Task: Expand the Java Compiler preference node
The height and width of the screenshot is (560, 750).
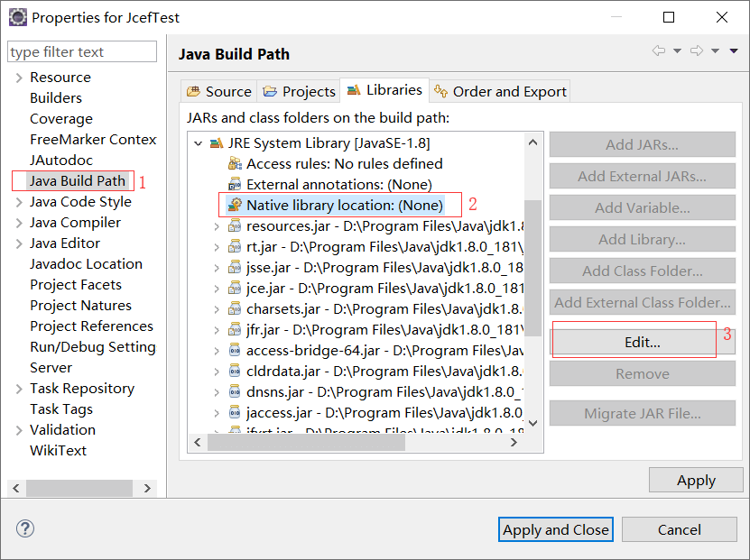Action: pos(19,223)
